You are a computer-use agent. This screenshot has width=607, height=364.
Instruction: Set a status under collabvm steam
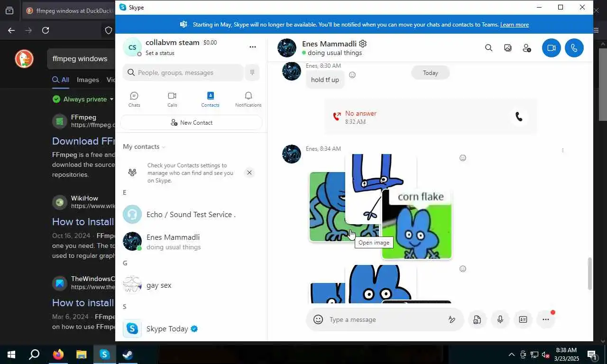tap(160, 53)
